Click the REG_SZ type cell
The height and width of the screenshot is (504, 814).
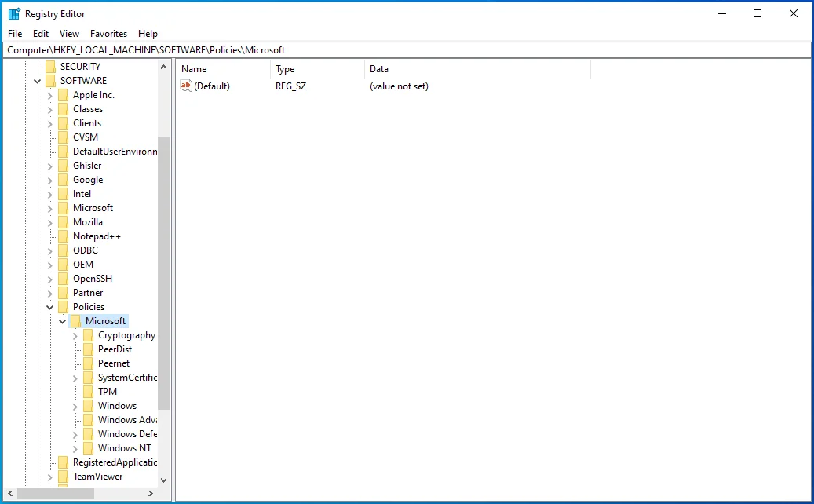coord(290,86)
